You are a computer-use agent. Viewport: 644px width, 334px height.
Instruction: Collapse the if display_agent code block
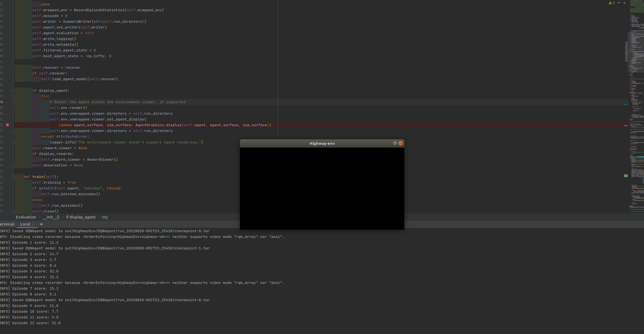pyautogui.click(x=13, y=90)
